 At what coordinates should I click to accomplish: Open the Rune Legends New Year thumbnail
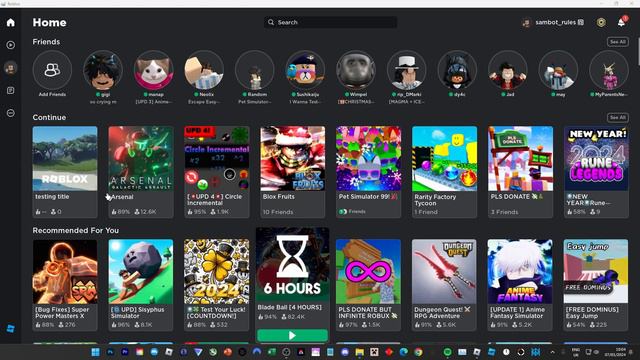tap(596, 158)
